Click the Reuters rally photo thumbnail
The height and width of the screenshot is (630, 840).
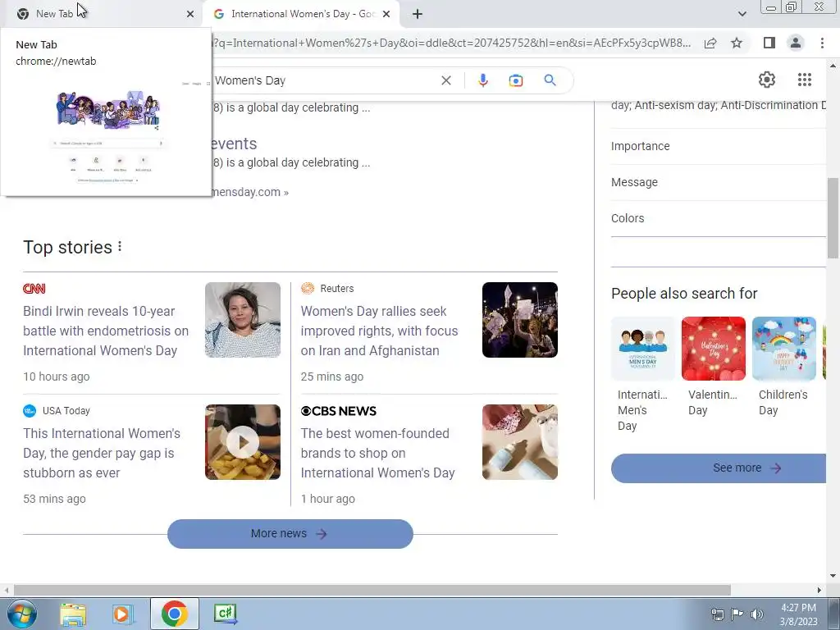(x=519, y=320)
